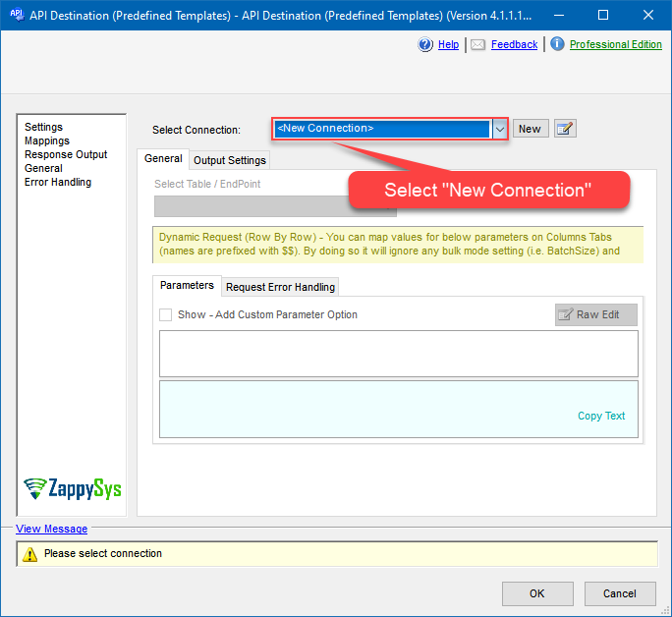Click inside the empty parameters list box
The image size is (672, 617).
tap(398, 354)
